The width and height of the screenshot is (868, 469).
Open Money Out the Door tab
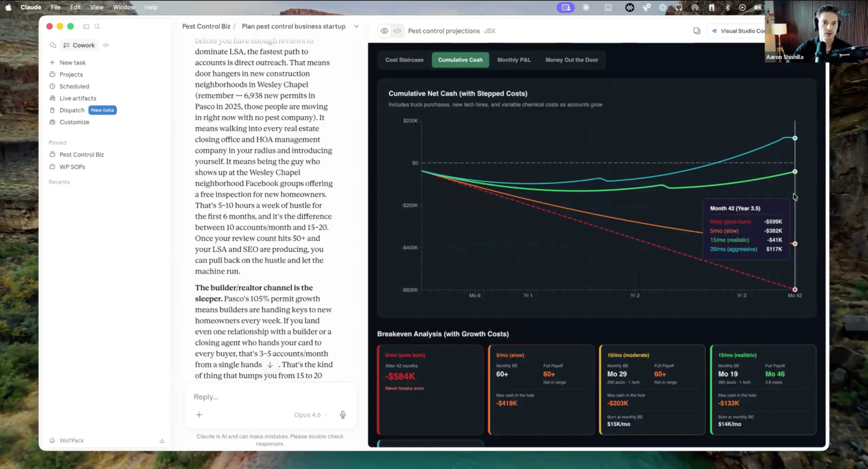click(x=572, y=60)
